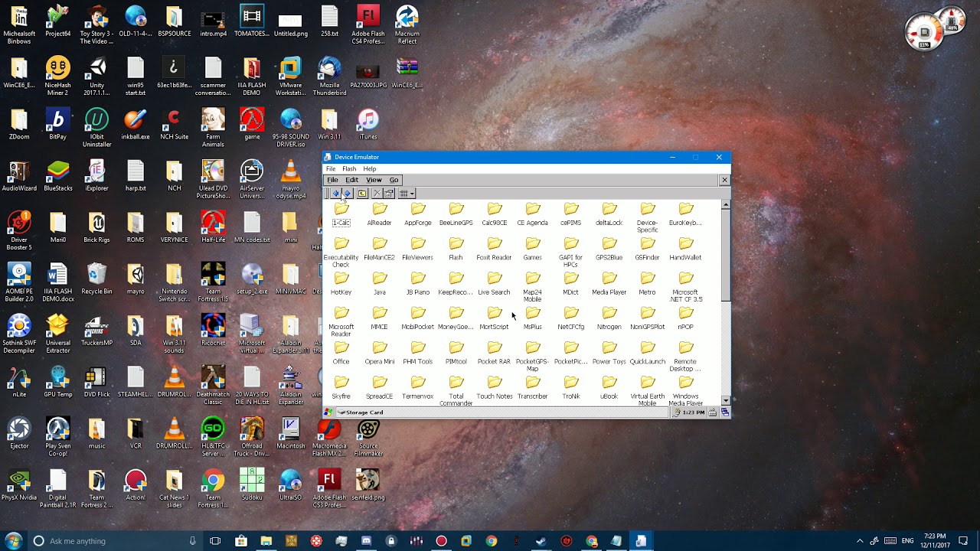Open the Flash menu in Device Emulator
This screenshot has height=551, width=980.
tap(349, 168)
